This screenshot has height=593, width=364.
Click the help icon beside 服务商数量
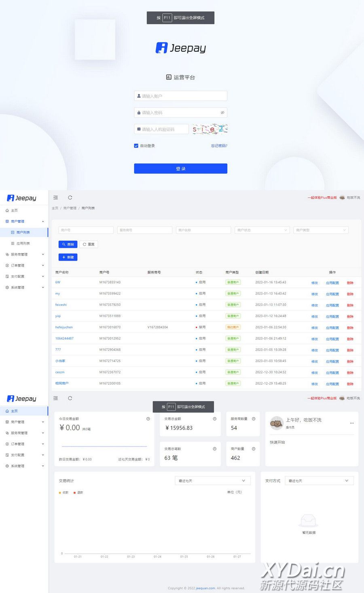pyautogui.click(x=254, y=419)
